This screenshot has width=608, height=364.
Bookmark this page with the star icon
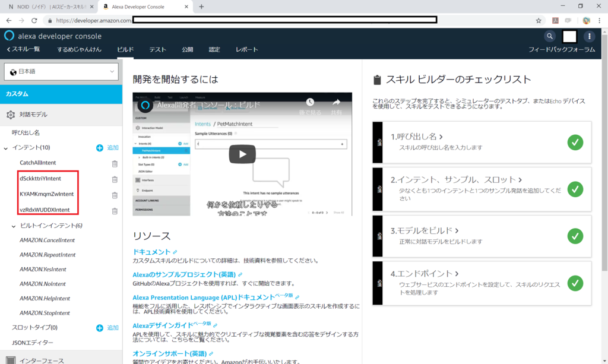(539, 21)
